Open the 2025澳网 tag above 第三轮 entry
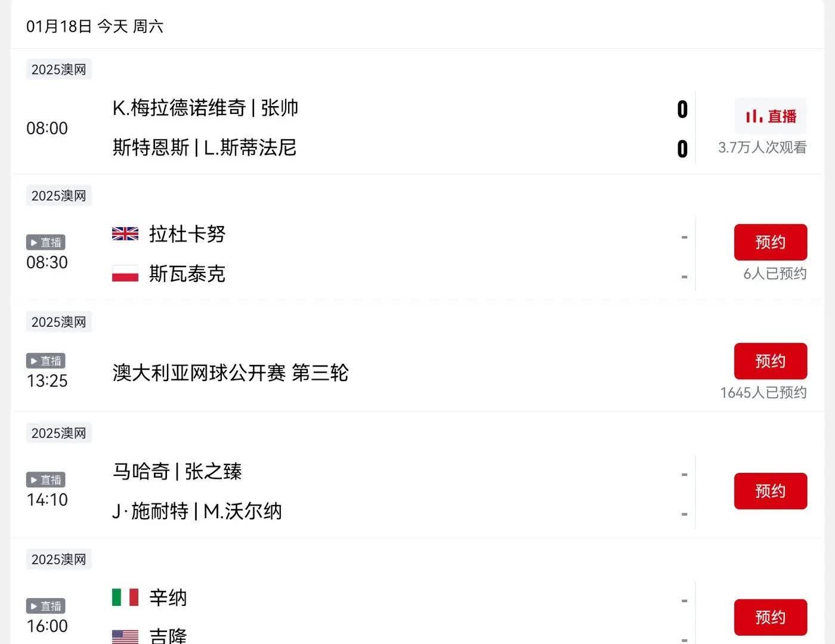Screen dimensions: 835x644 pos(58,322)
